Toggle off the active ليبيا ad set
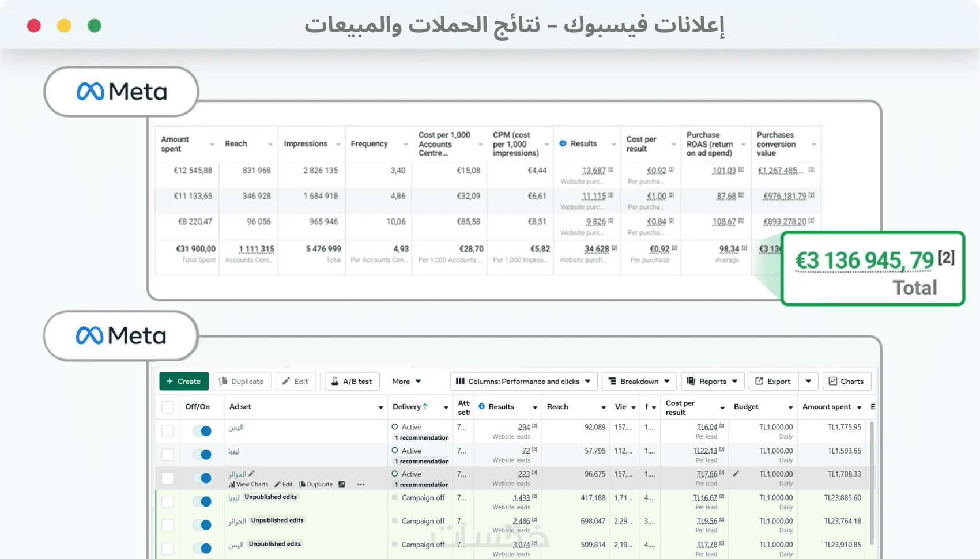 (x=202, y=454)
